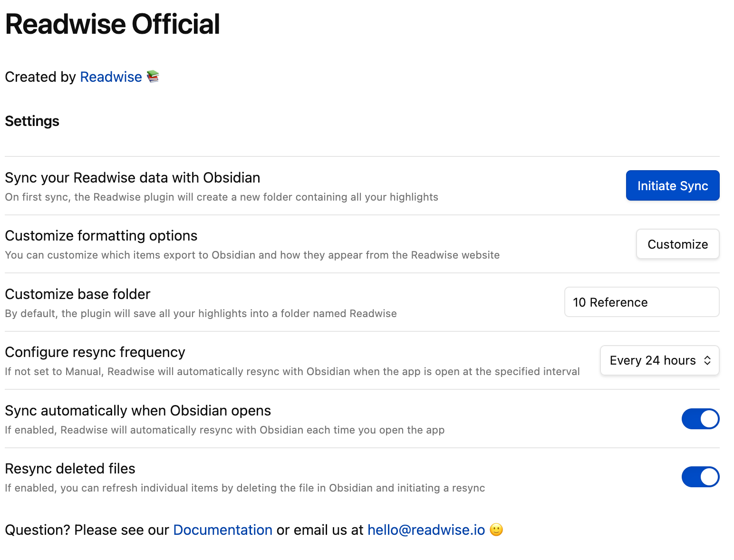734x560 pixels.
Task: Open the Readwise creator link
Action: [111, 77]
